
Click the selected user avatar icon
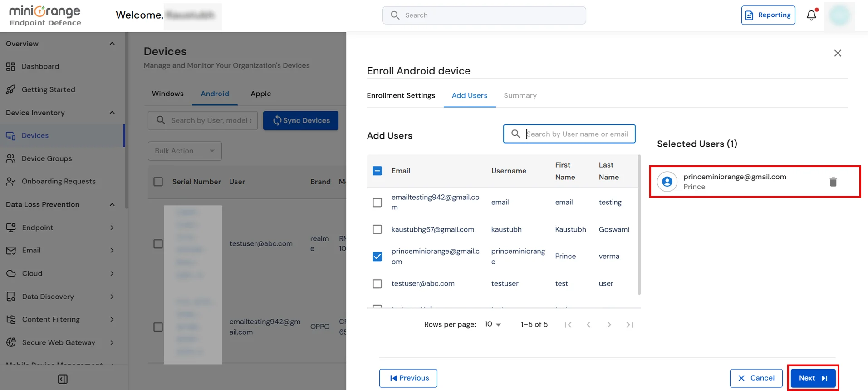[x=667, y=182]
